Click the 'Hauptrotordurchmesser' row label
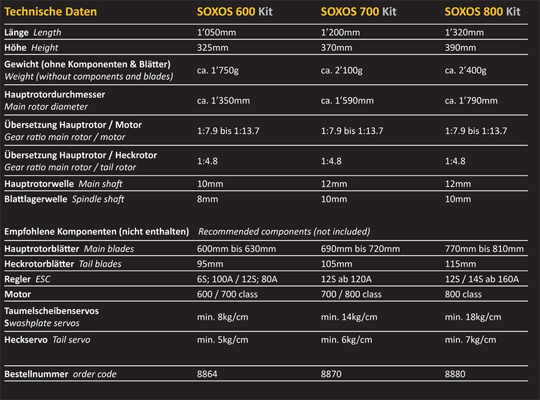Image resolution: width=540 pixels, height=400 pixels. pyautogui.click(x=55, y=95)
